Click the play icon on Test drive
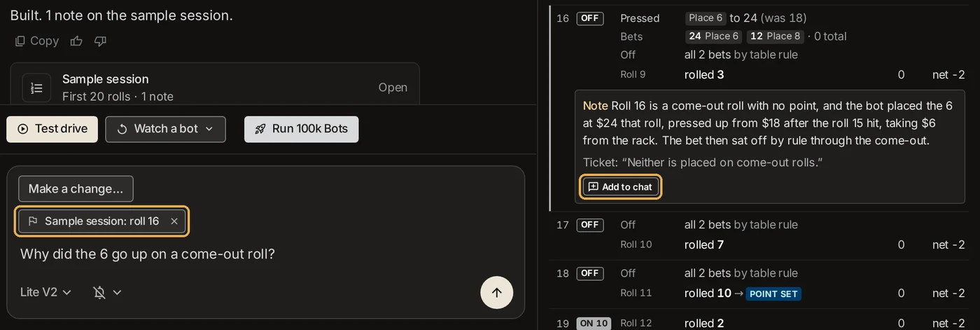Screen dimensions: 980x330 [23, 129]
